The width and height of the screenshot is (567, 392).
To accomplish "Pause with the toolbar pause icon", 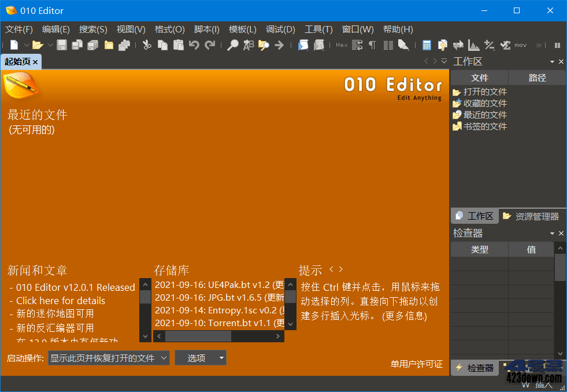I will click(557, 45).
